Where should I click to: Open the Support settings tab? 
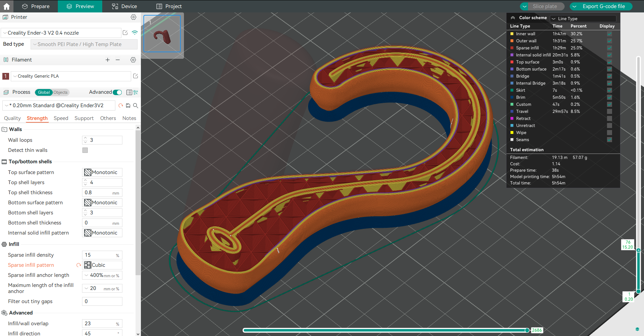[84, 118]
